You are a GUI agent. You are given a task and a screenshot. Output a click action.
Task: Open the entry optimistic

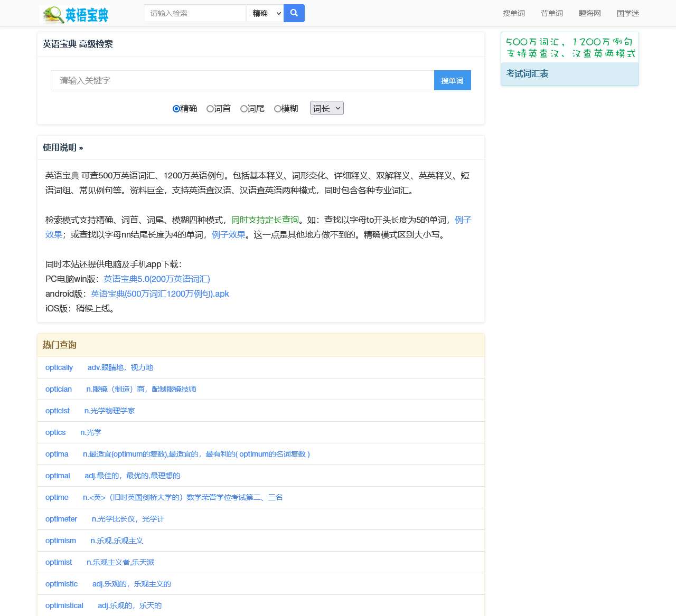(x=61, y=584)
